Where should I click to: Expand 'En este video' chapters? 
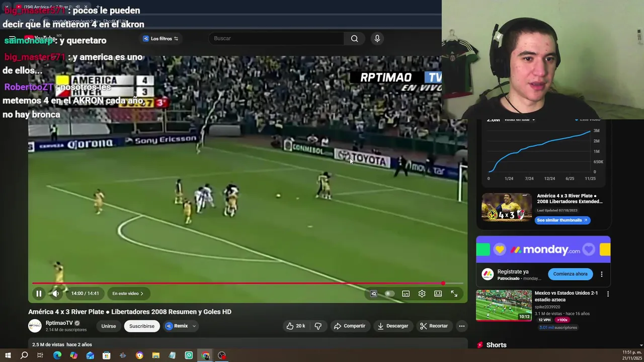click(x=128, y=294)
